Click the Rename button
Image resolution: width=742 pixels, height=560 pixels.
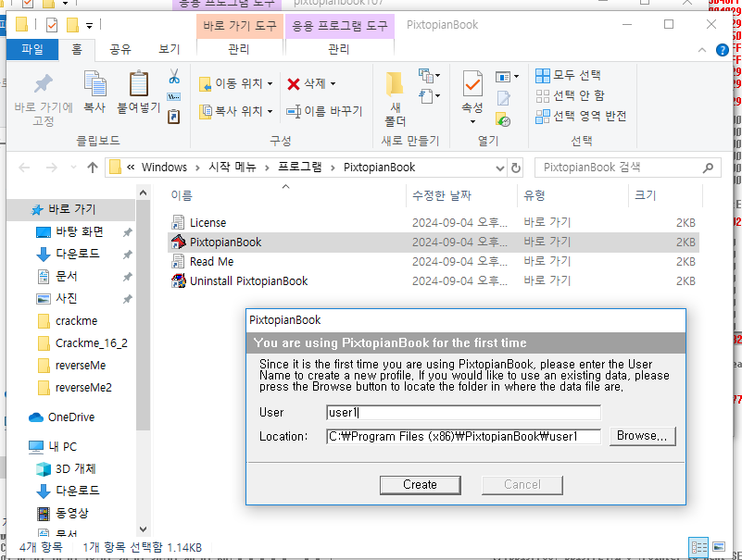(324, 112)
